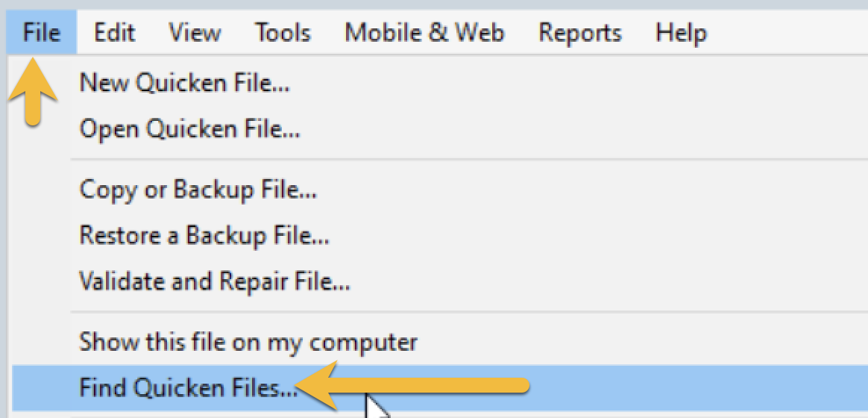Screen dimensions: 868x418
Task: Click Validate and Repair File...
Action: [x=215, y=281]
